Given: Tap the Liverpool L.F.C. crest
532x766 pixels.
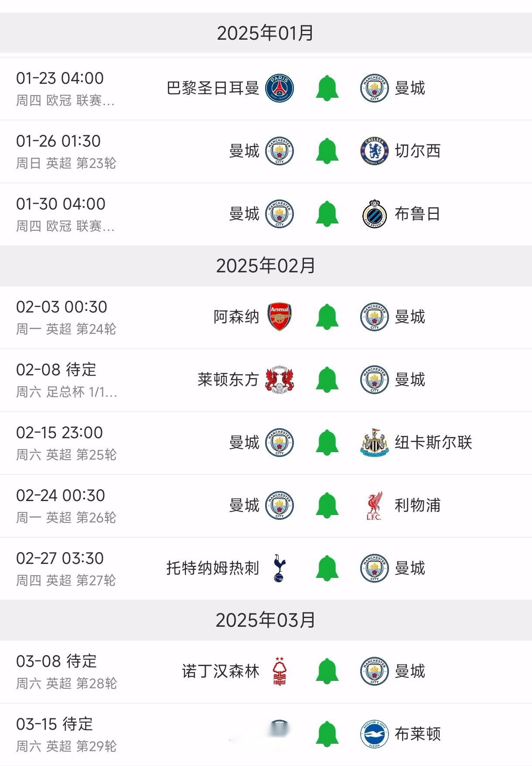Looking at the screenshot, I should coord(375,505).
